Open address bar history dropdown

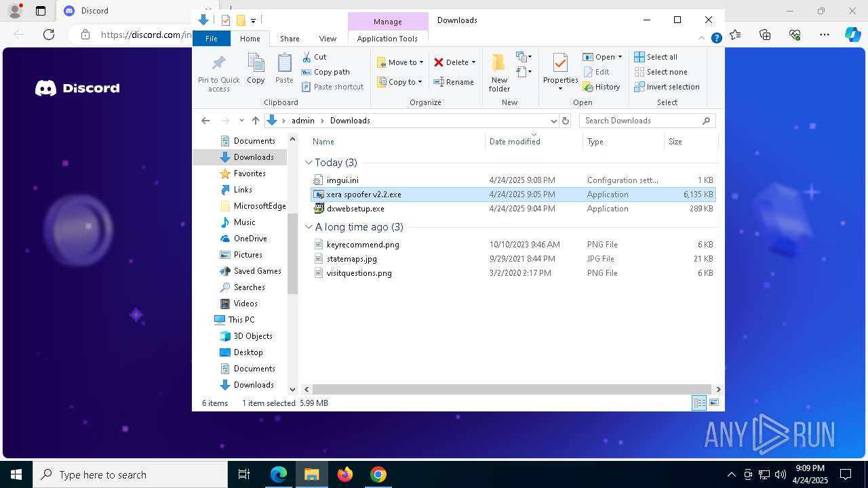point(553,121)
